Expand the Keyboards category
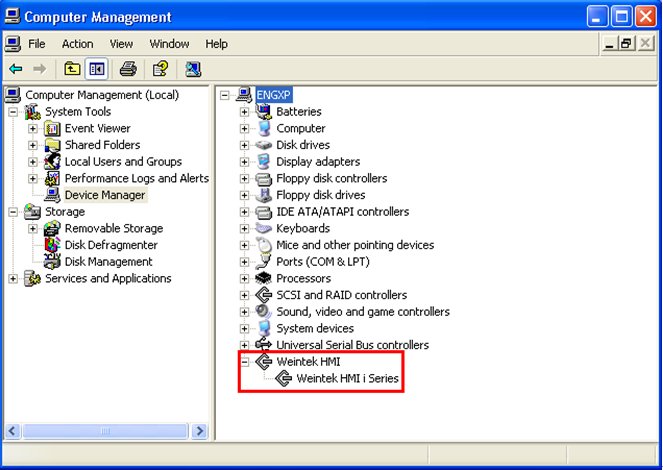This screenshot has height=470, width=663. point(244,228)
